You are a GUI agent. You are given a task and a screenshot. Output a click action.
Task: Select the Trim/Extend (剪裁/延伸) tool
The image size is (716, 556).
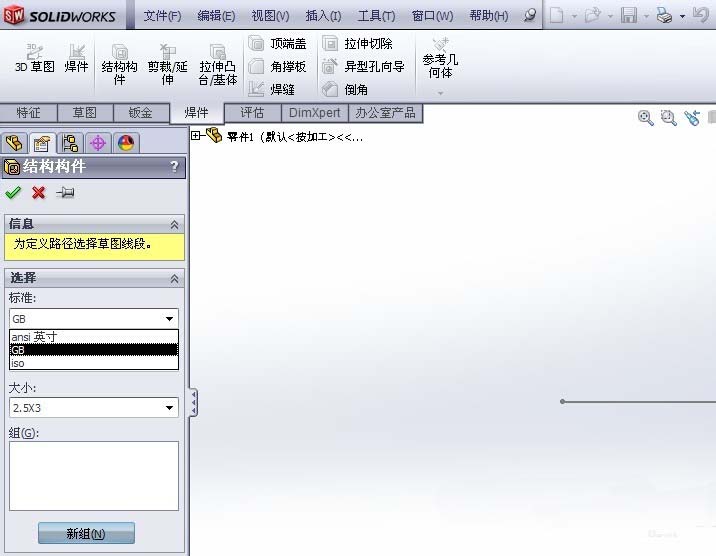tap(167, 64)
